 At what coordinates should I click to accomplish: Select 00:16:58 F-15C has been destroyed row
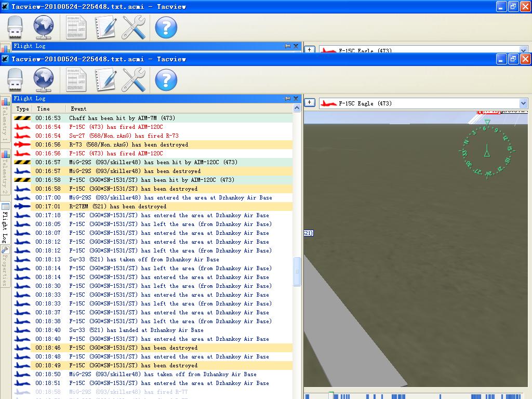click(153, 189)
